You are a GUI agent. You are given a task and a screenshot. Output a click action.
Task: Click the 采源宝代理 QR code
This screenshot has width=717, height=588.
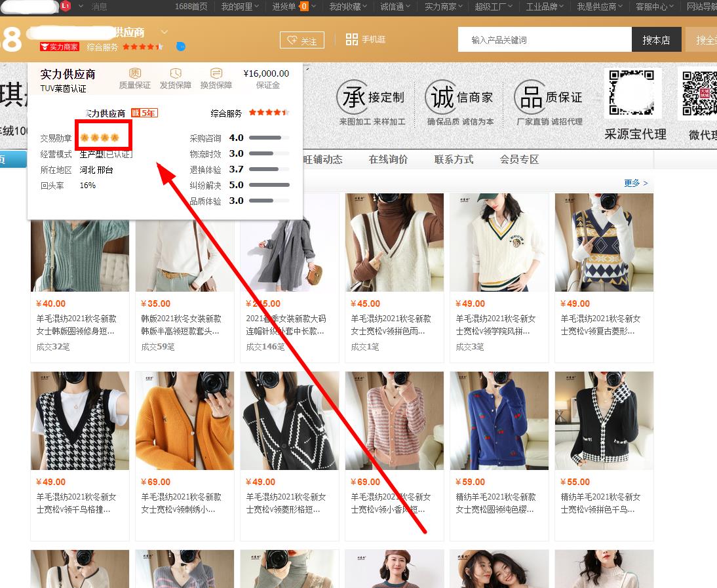pos(634,94)
